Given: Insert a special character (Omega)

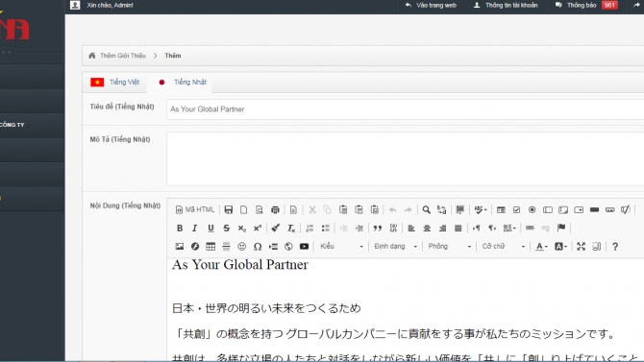Looking at the screenshot, I should 258,246.
